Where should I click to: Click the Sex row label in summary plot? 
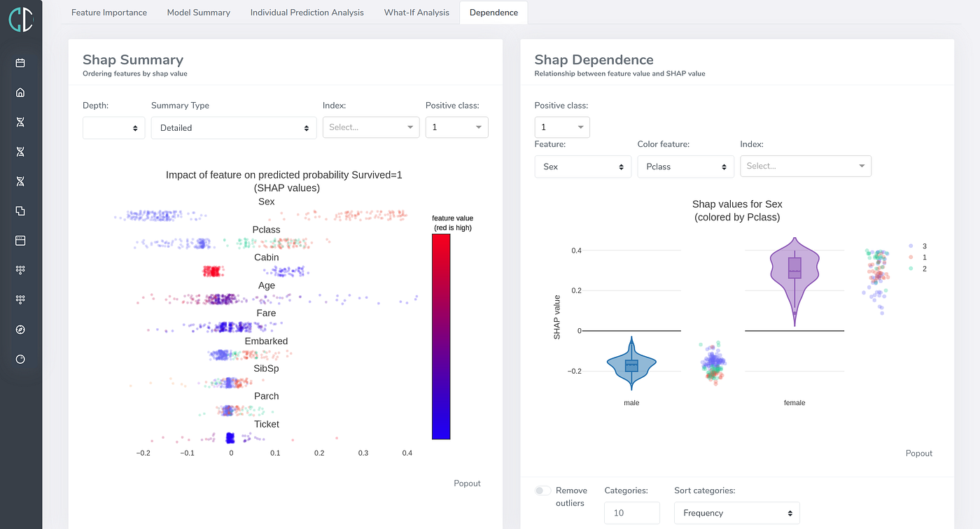pos(267,202)
